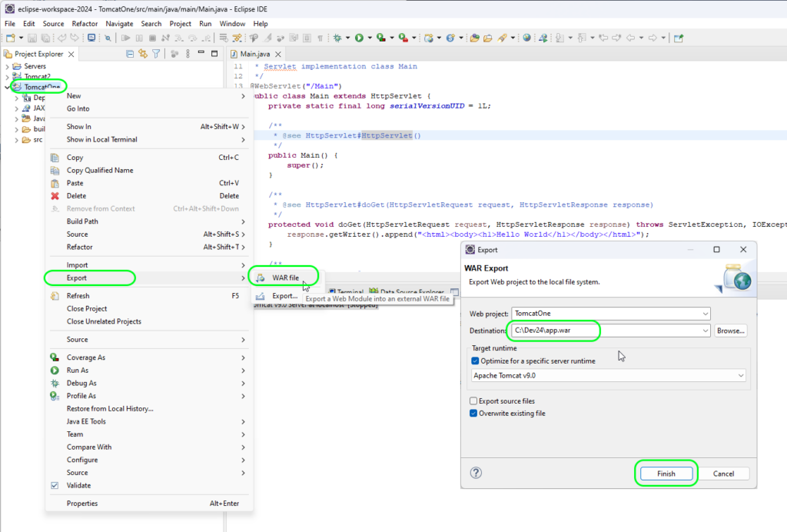Select Run As in context menu
Image resolution: width=787 pixels, height=532 pixels.
(149, 371)
